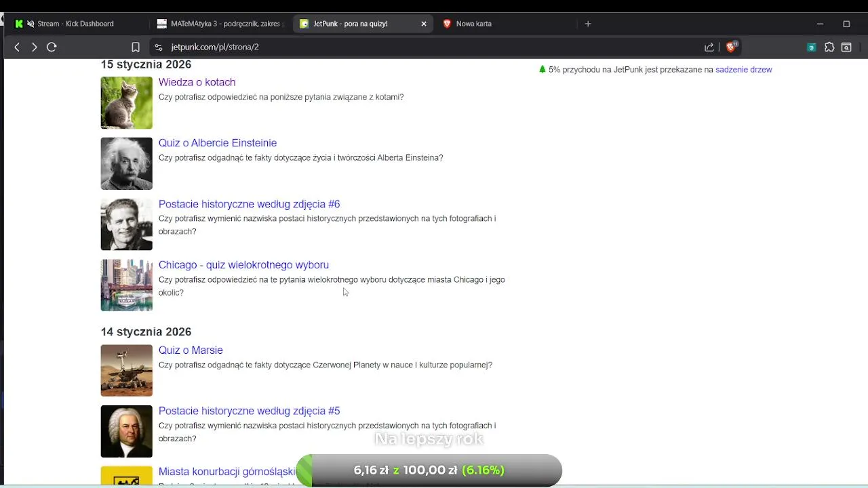Open the Quiz o Marsie link
Image resolution: width=868 pixels, height=488 pixels.
click(191, 350)
